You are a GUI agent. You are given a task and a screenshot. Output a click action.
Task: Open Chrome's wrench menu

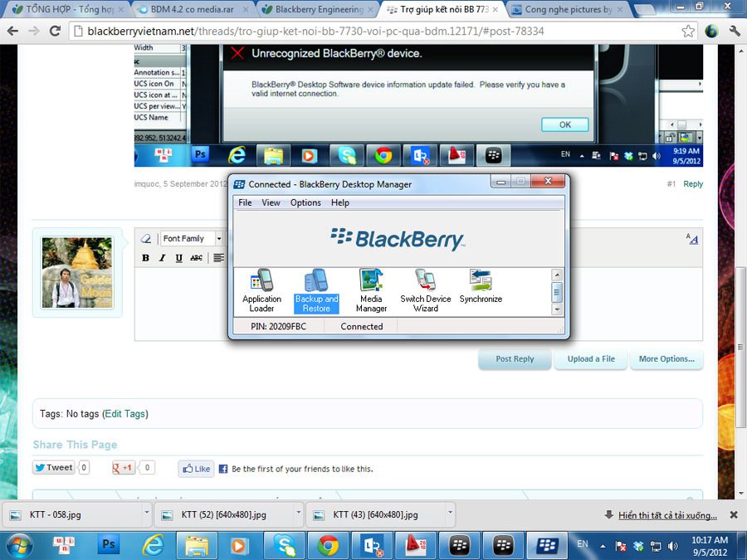pyautogui.click(x=735, y=32)
